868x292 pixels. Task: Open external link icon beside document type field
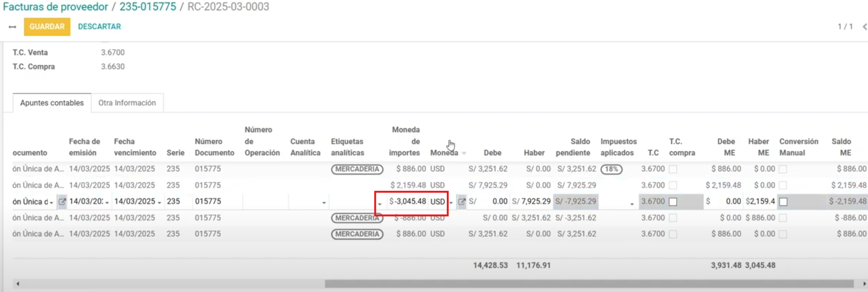(x=62, y=202)
